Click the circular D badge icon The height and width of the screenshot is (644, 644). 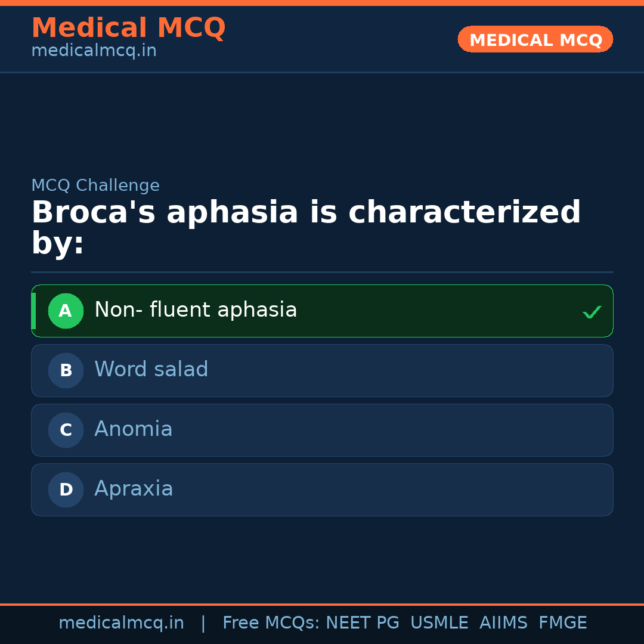point(66,490)
